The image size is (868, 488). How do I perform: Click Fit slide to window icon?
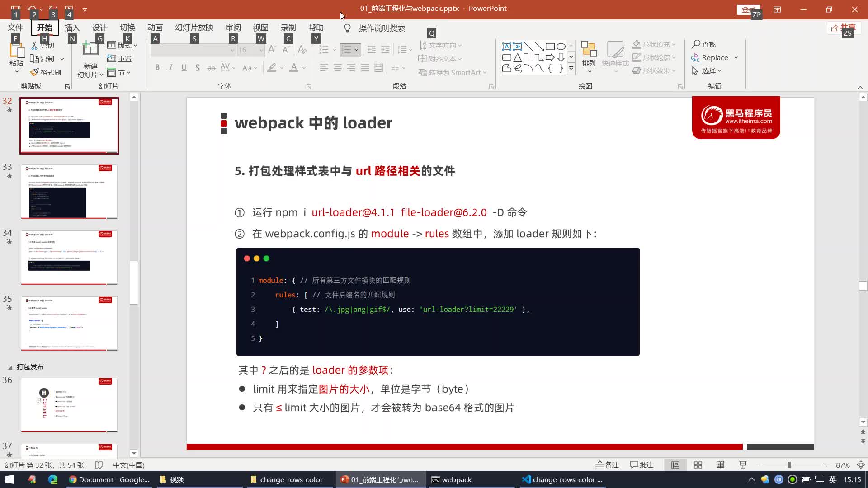coord(861,465)
